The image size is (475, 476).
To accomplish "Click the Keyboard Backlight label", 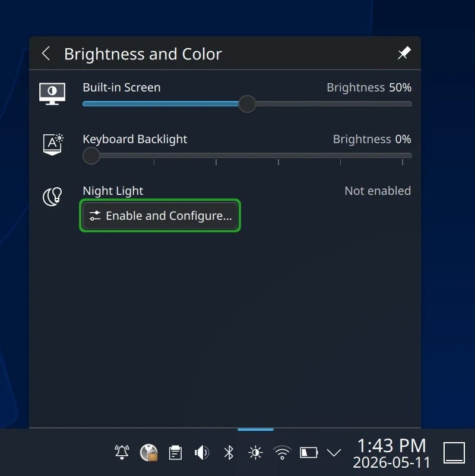I will click(x=135, y=139).
